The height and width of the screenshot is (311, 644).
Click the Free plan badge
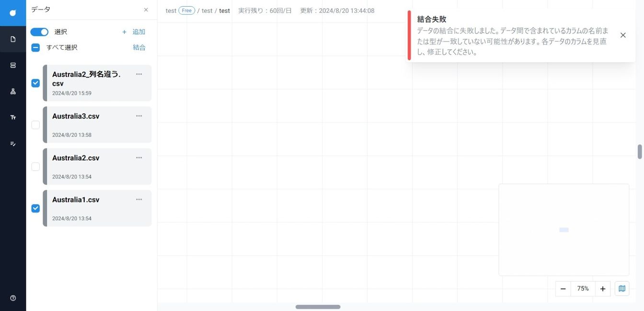tap(187, 11)
